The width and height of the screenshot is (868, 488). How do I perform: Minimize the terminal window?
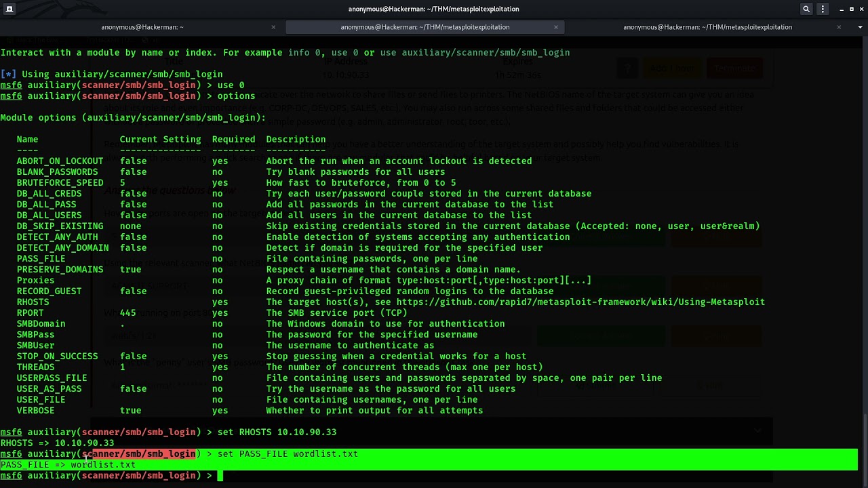(842, 9)
